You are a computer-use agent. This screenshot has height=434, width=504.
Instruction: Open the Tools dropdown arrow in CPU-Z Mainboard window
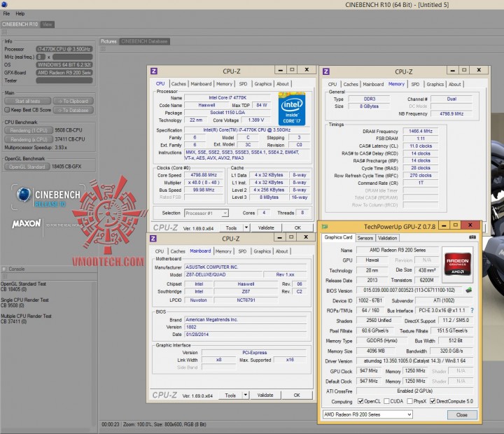(x=245, y=395)
